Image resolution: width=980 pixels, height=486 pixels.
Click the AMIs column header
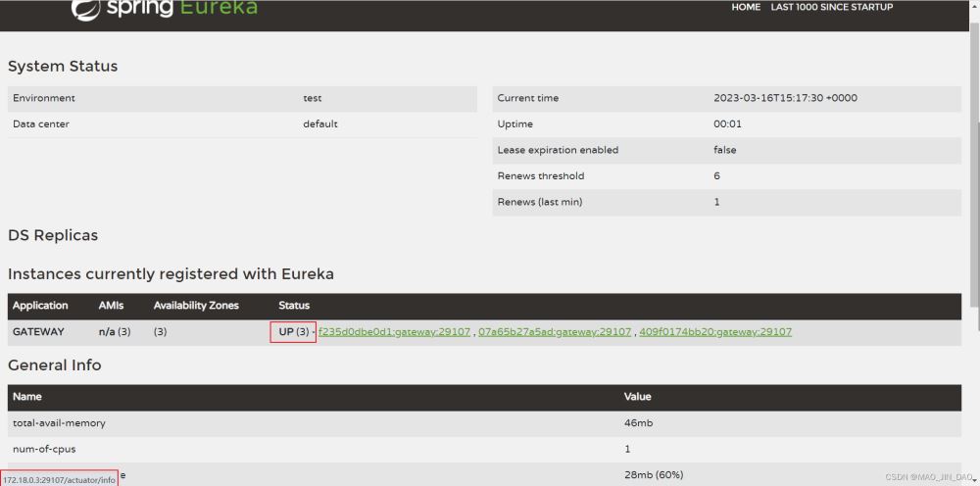point(111,306)
